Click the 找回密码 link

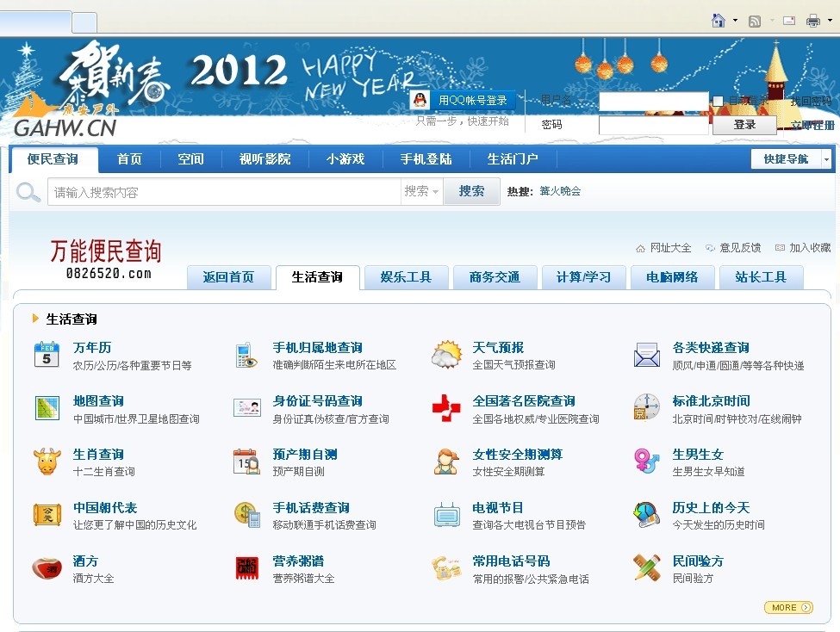click(811, 101)
